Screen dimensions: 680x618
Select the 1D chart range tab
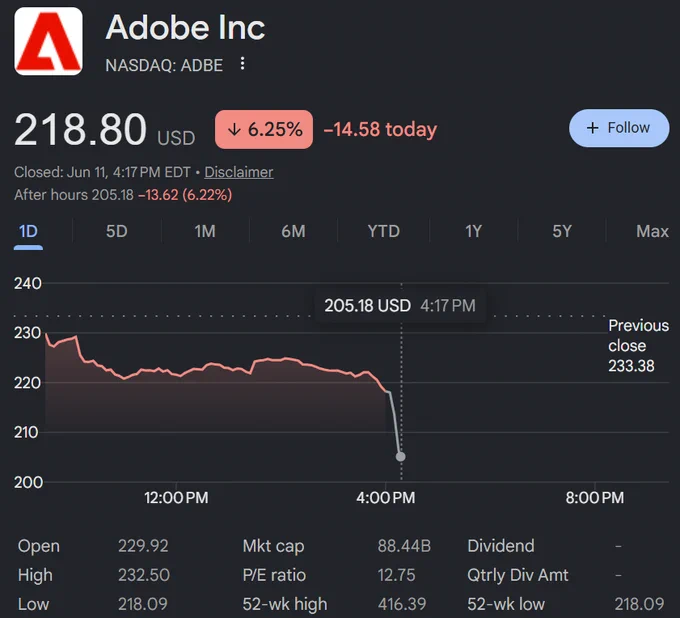tap(28, 232)
